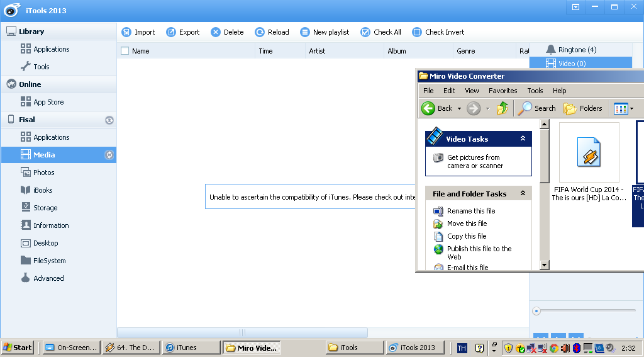Sort by Artist column header

(344, 51)
